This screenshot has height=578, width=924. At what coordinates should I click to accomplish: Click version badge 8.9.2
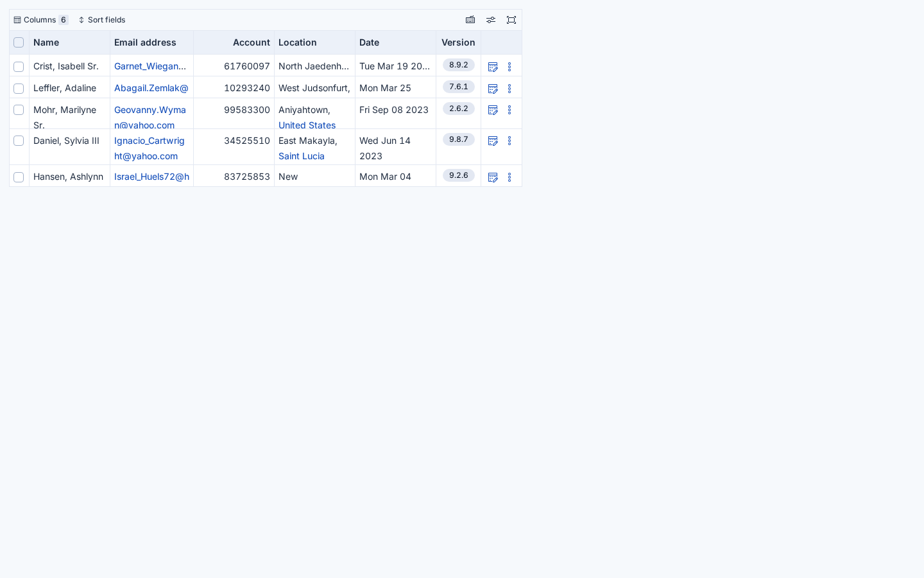[459, 65]
